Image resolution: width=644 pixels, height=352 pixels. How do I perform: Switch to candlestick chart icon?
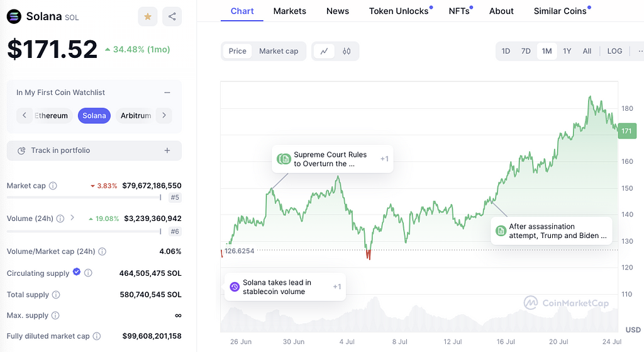[x=347, y=51]
